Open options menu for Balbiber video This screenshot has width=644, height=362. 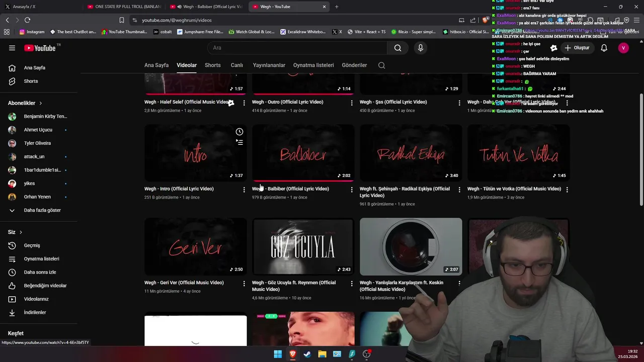point(352,190)
